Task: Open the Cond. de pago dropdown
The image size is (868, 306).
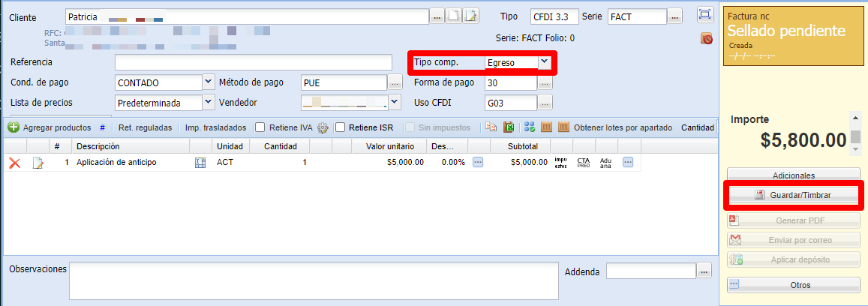Action: pyautogui.click(x=208, y=82)
